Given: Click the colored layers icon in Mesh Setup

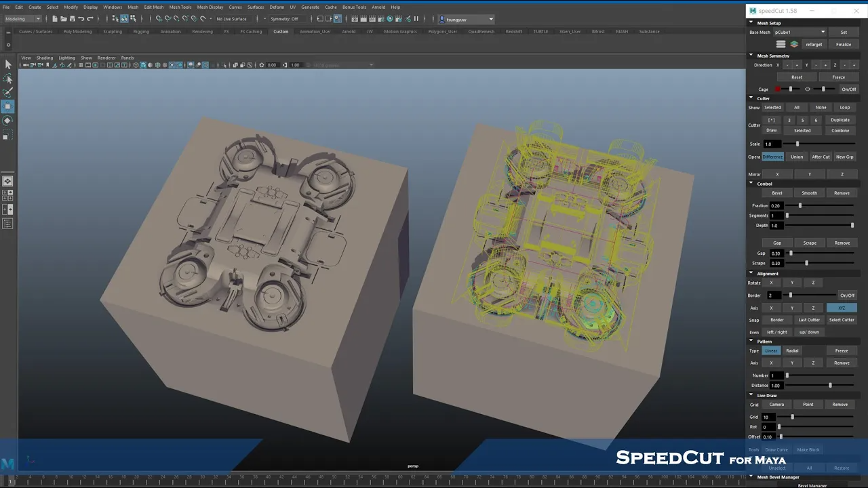Looking at the screenshot, I should pyautogui.click(x=794, y=44).
